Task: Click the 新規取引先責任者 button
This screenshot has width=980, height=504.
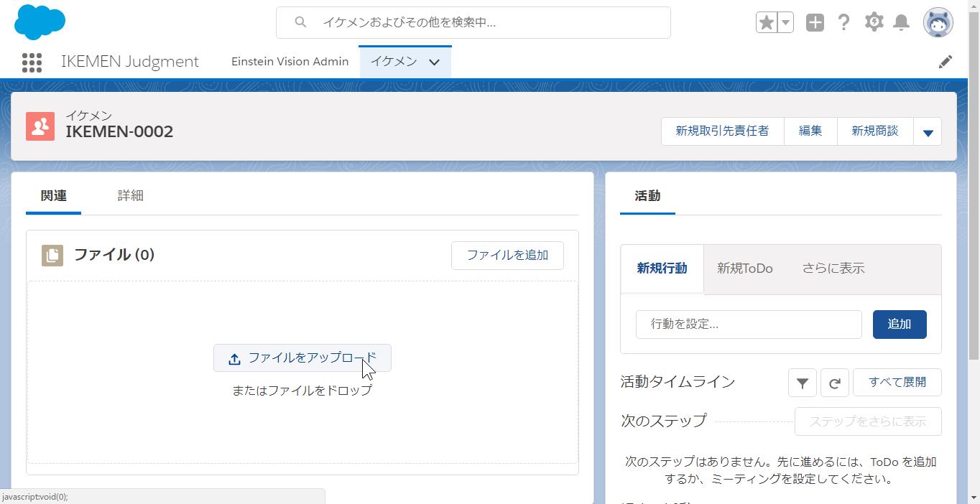Action: click(x=722, y=131)
